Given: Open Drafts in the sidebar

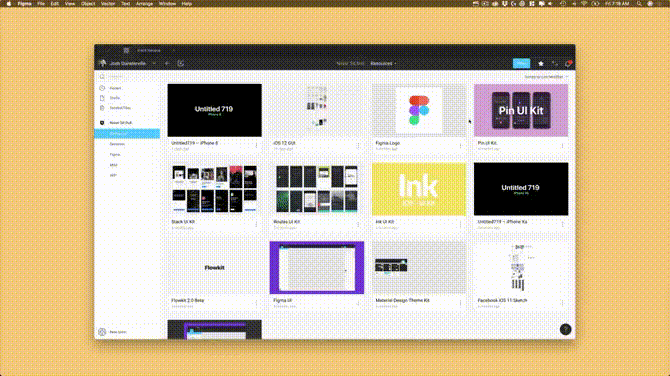Looking at the screenshot, I should point(115,98).
